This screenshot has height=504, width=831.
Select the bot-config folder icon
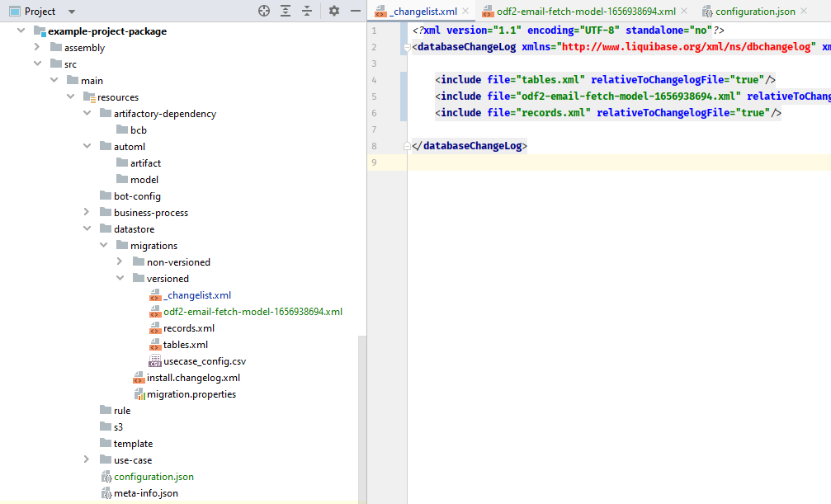pyautogui.click(x=106, y=195)
